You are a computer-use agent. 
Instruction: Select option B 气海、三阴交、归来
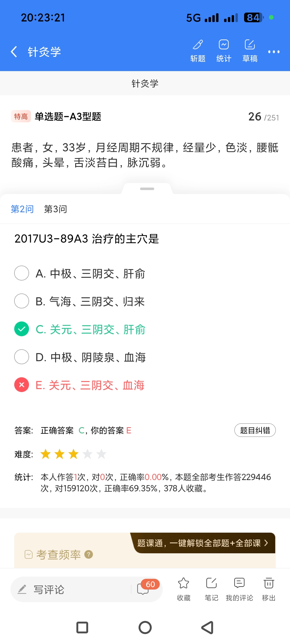point(22,301)
